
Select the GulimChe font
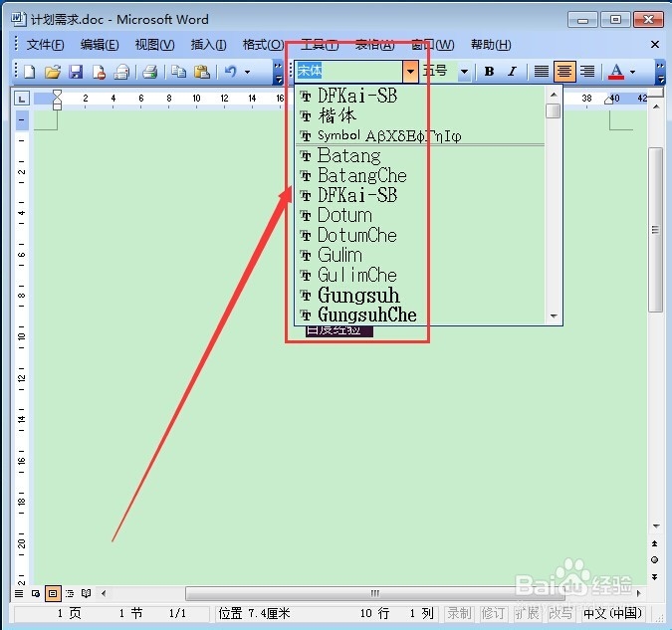pos(420,275)
